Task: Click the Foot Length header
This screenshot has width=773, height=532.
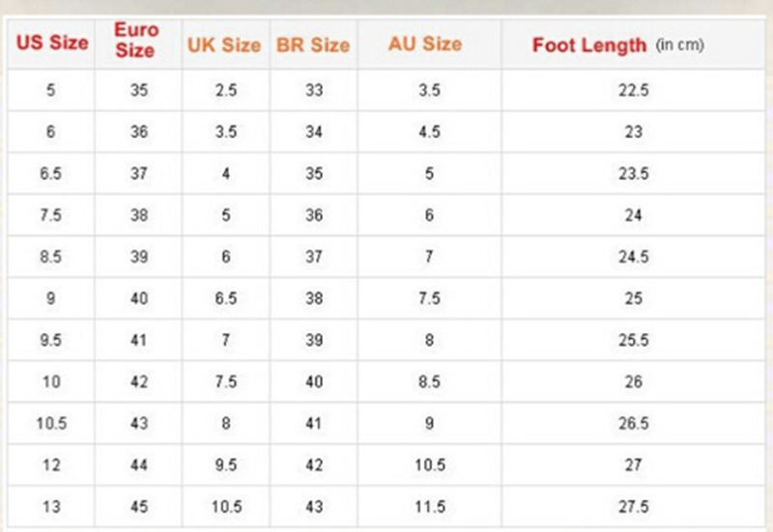Action: tap(589, 44)
